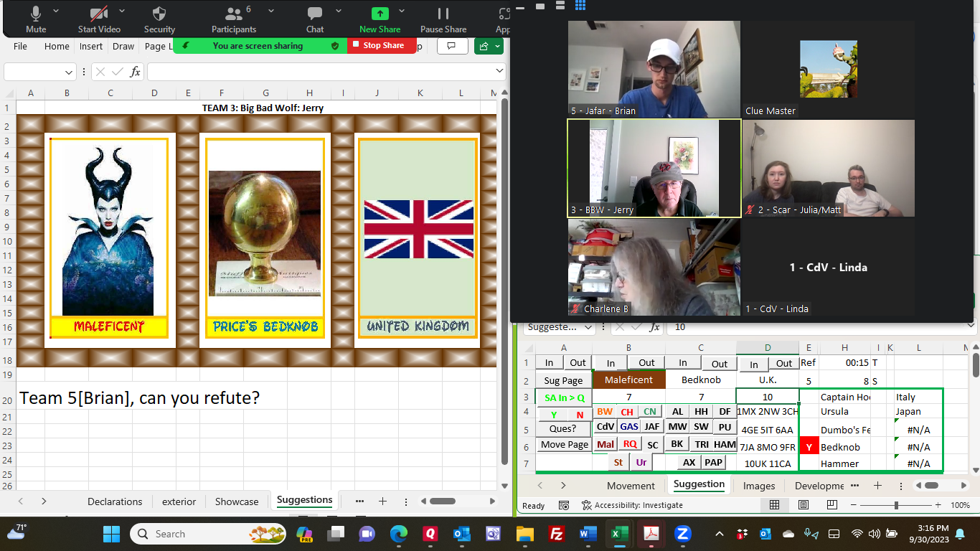Open the Windows Start menu
Viewport: 980px width, 551px height.
pos(112,534)
